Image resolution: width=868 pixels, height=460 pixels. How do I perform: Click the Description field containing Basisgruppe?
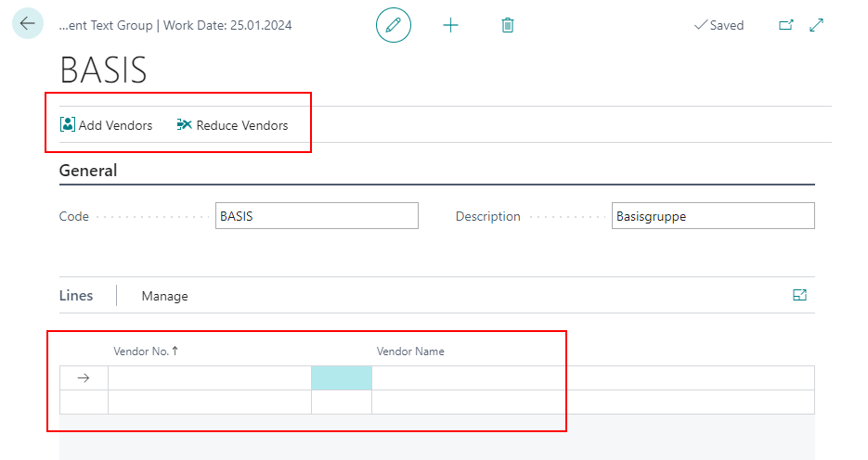coord(712,216)
